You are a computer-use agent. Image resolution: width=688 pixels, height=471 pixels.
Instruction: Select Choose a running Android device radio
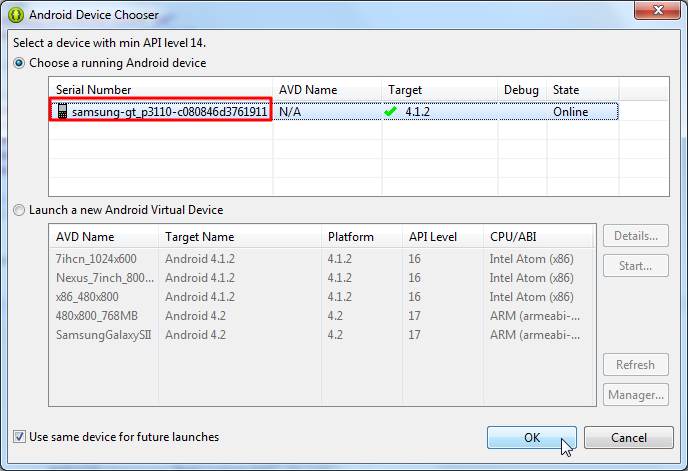(19, 63)
